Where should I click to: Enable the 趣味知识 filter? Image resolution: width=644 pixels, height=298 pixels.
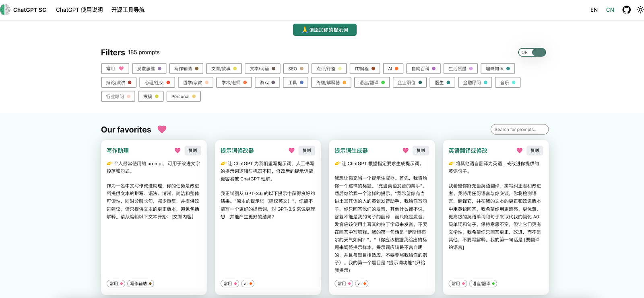498,68
